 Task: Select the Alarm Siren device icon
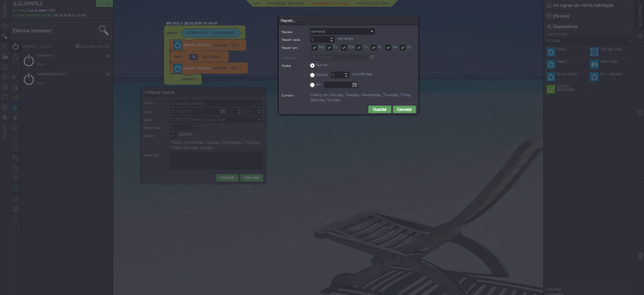pyautogui.click(x=594, y=64)
